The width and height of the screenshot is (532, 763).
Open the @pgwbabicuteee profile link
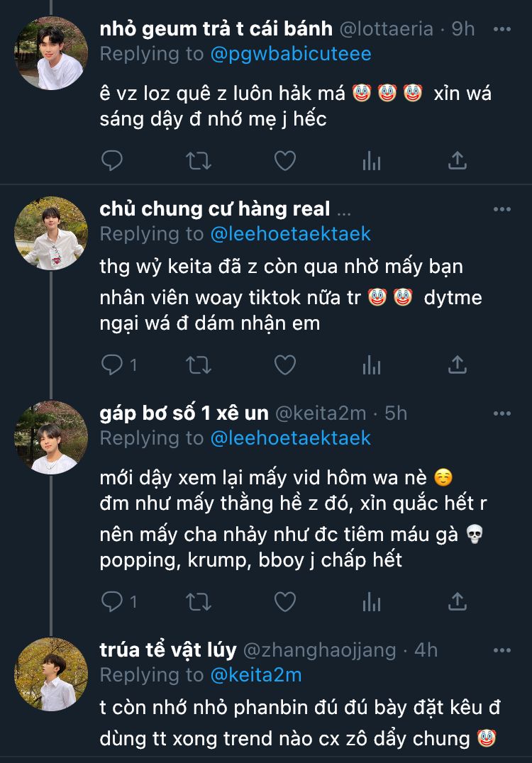(x=291, y=53)
